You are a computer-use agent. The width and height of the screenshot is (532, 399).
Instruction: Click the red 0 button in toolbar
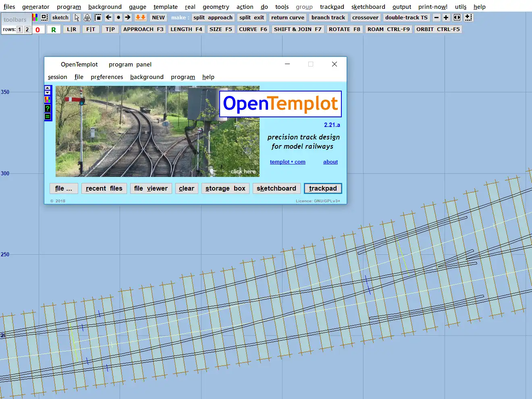coord(38,29)
